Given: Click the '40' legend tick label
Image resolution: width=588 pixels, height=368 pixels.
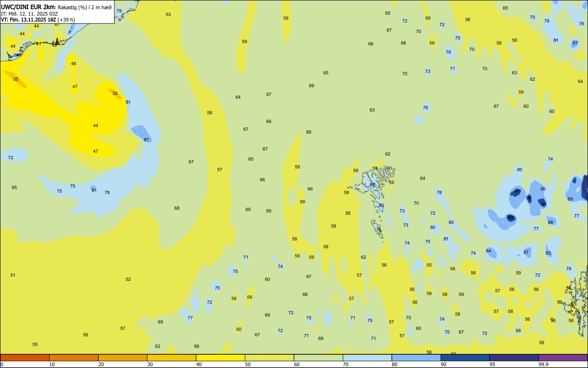Looking at the screenshot, I should point(199,364).
